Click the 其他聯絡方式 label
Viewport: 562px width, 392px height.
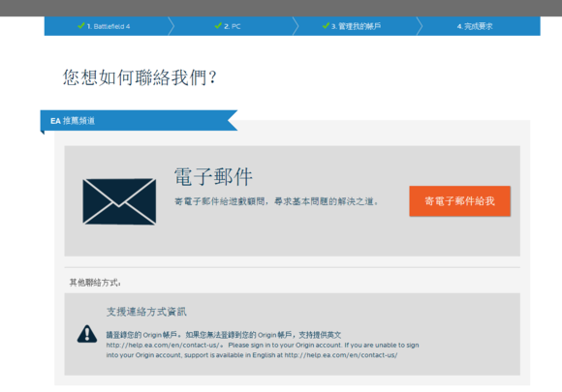[x=95, y=283]
